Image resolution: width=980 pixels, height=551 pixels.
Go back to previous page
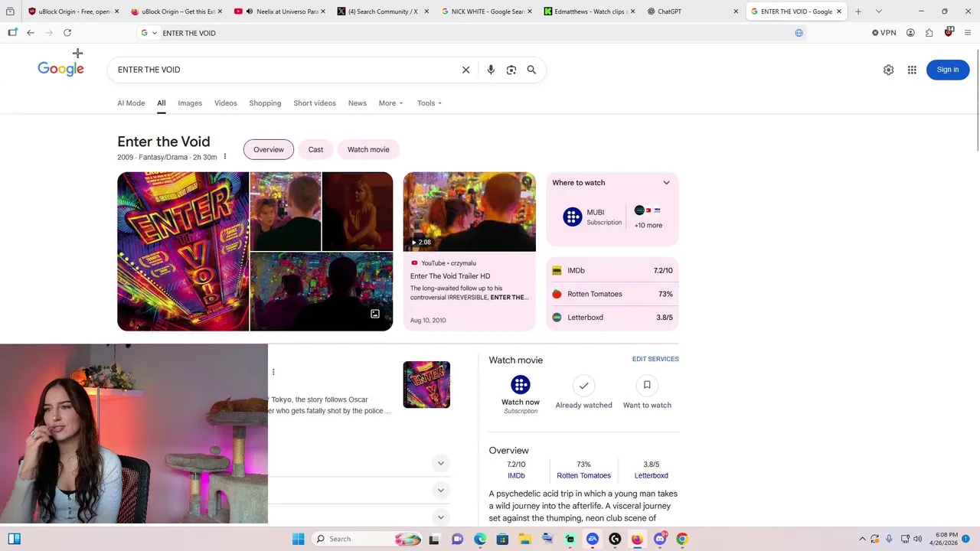click(31, 33)
